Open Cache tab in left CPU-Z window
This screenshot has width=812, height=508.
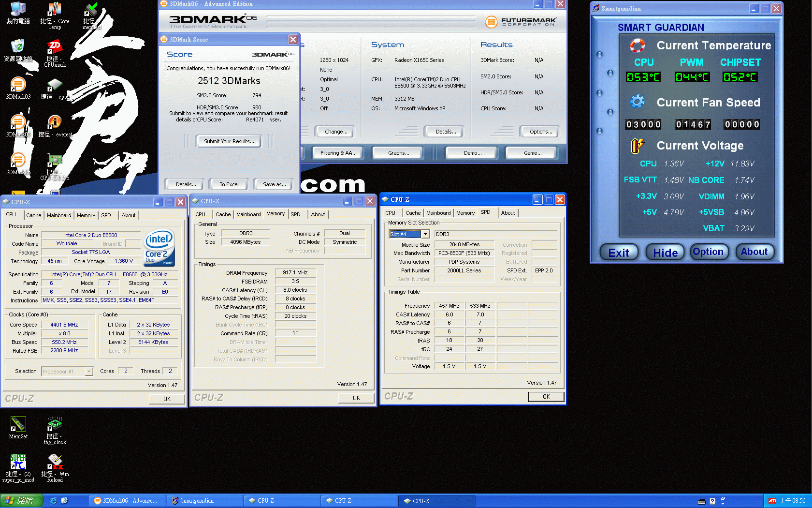34,215
